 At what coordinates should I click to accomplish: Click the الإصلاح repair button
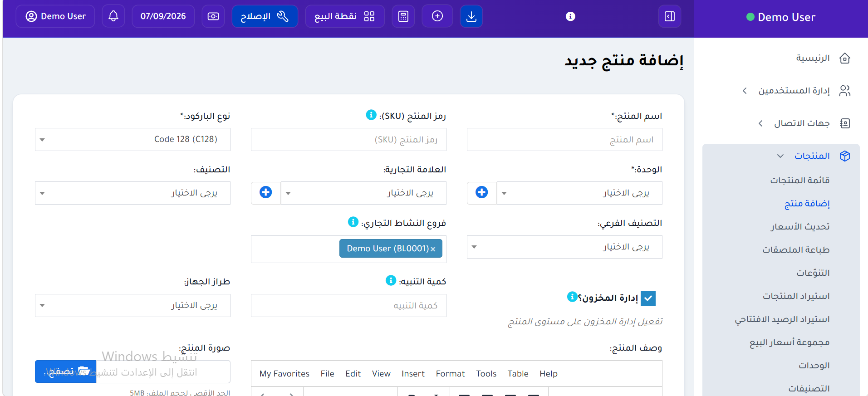click(265, 16)
